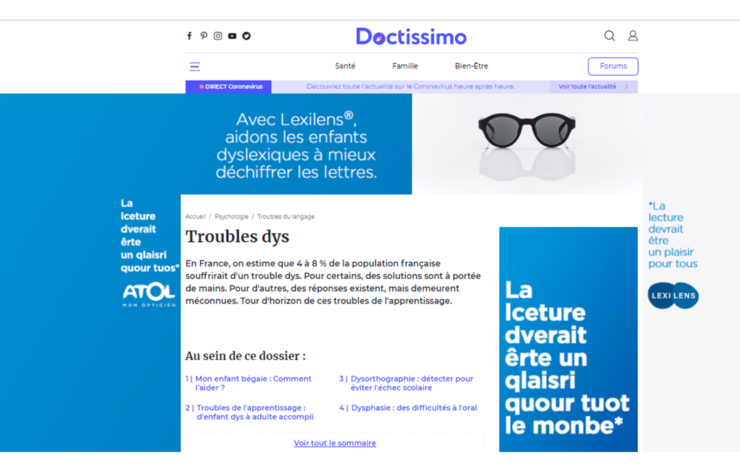The width and height of the screenshot is (740, 470).
Task: Open the user account icon
Action: click(x=632, y=36)
